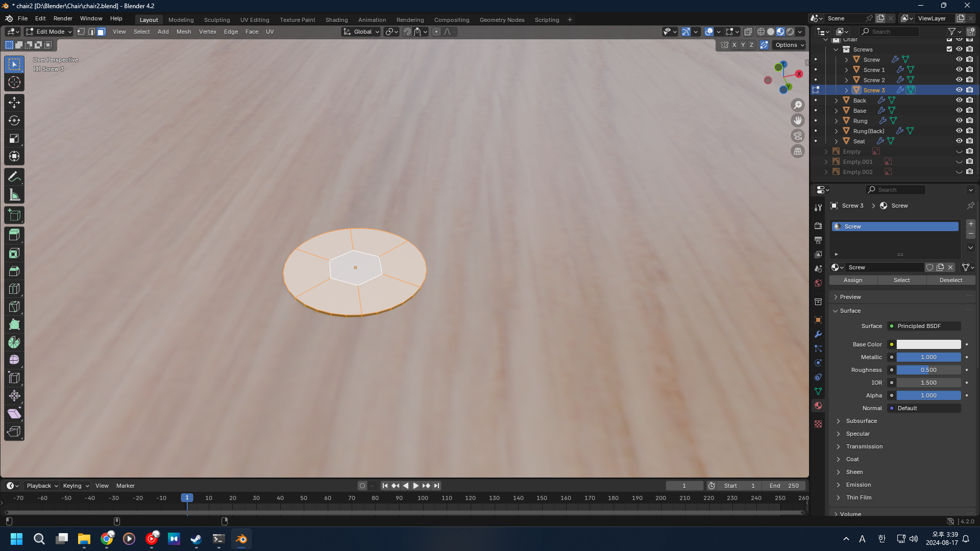Disable Rung object in renders
The width and height of the screenshot is (980, 551).
click(969, 120)
